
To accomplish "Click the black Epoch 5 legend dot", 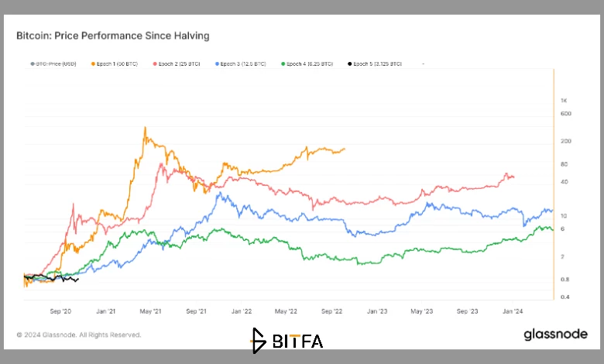I will 350,64.
